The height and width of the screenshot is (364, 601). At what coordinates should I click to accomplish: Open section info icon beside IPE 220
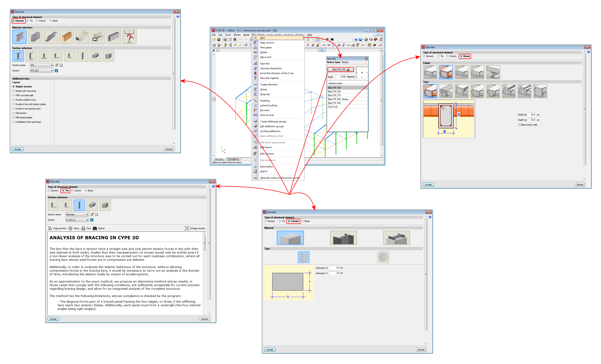[x=56, y=71]
